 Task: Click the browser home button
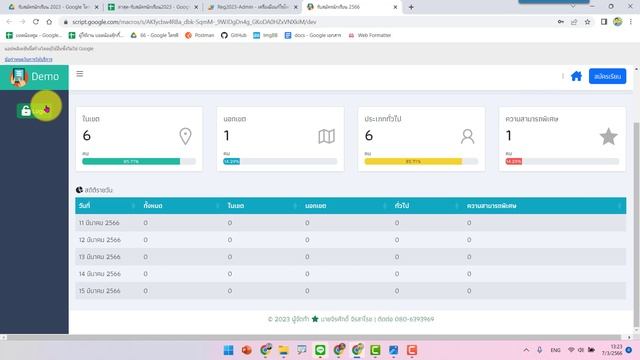tap(49, 22)
